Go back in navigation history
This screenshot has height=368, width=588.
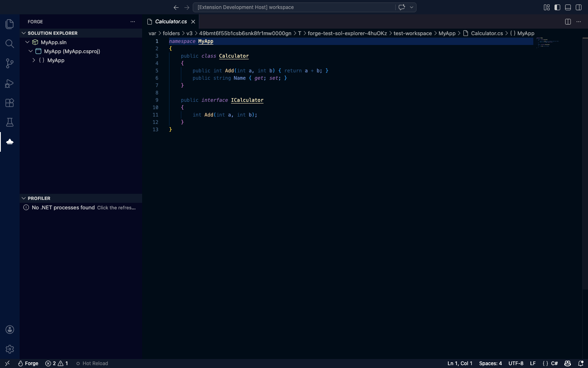176,7
